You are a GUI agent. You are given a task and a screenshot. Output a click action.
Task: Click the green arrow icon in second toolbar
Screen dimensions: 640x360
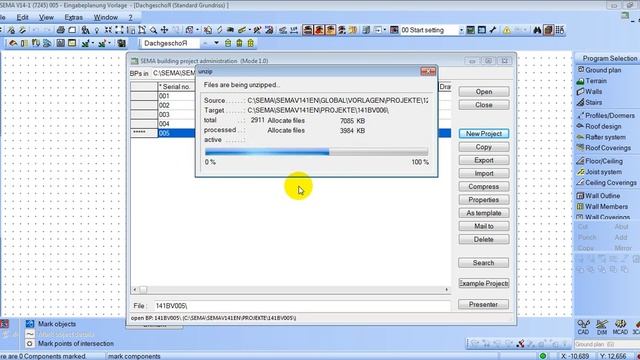click(x=86, y=43)
